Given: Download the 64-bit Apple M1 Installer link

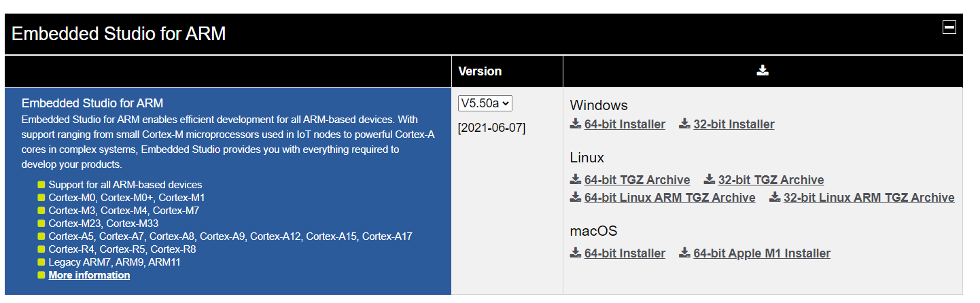Looking at the screenshot, I should (762, 253).
